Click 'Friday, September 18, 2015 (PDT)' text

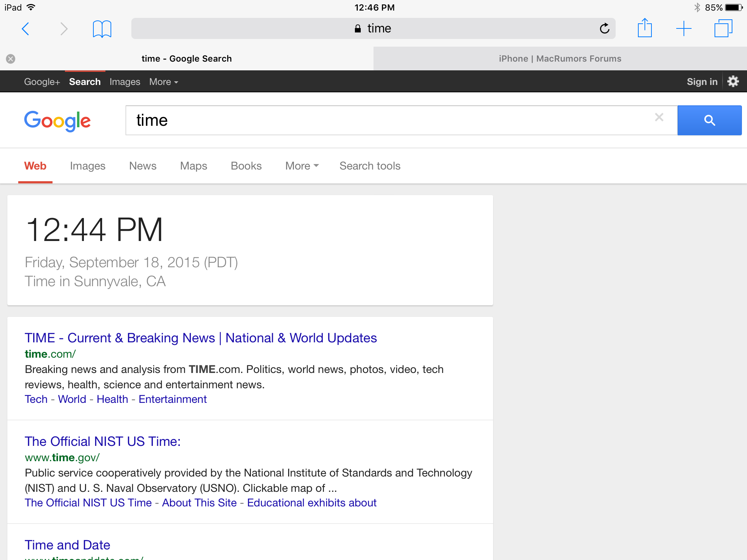[x=131, y=262]
